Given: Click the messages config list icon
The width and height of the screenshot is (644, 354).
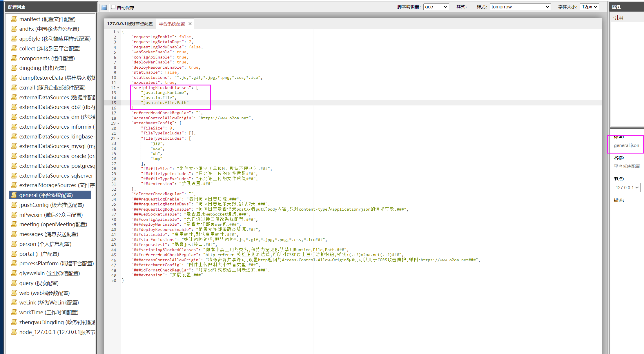Looking at the screenshot, I should point(14,234).
